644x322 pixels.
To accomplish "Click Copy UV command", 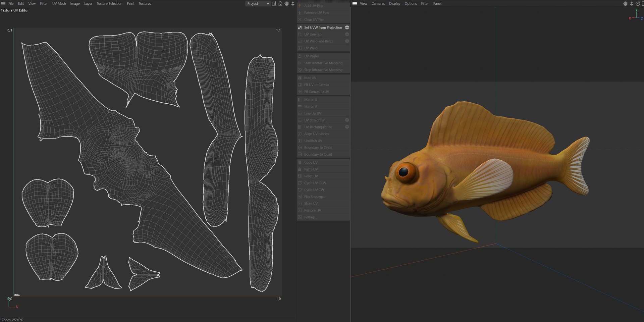I will click(323, 162).
